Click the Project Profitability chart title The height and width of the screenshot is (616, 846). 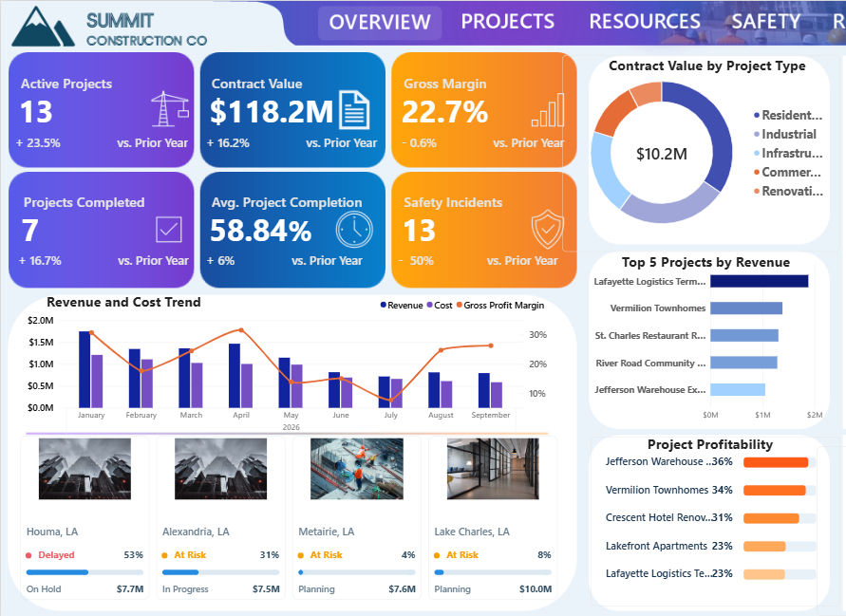coord(710,444)
